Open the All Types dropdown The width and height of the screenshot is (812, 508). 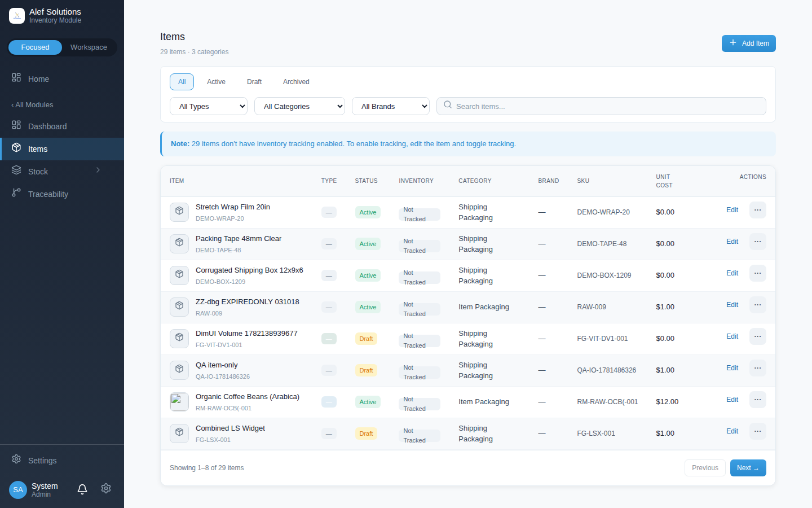point(209,106)
